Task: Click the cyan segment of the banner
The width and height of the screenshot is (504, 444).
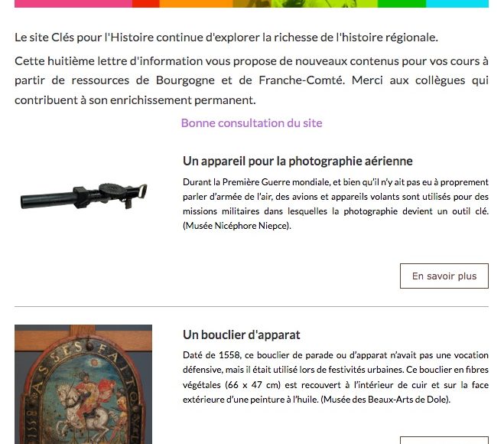Action: [x=457, y=4]
